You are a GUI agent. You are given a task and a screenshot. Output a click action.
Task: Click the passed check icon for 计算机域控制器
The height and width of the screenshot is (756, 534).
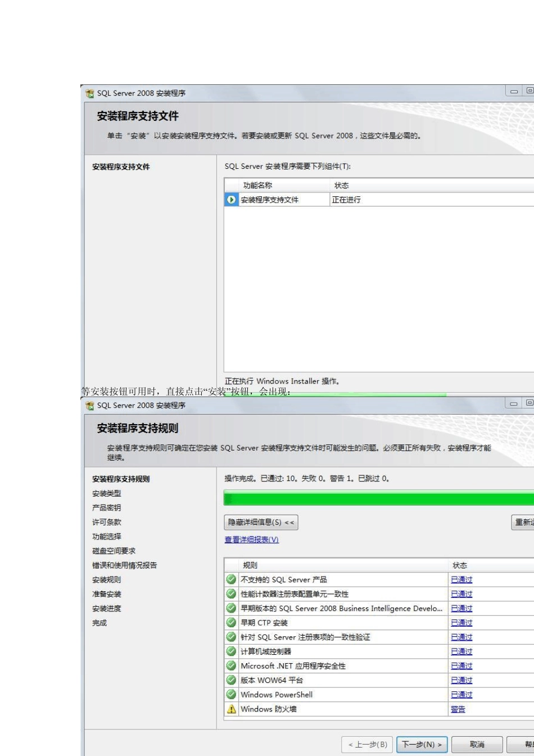click(231, 651)
